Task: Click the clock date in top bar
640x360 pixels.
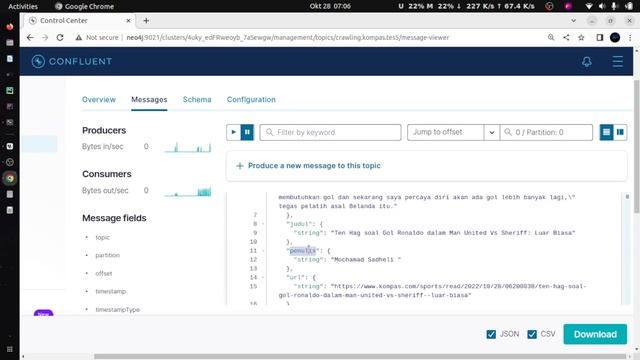Action: tap(330, 6)
